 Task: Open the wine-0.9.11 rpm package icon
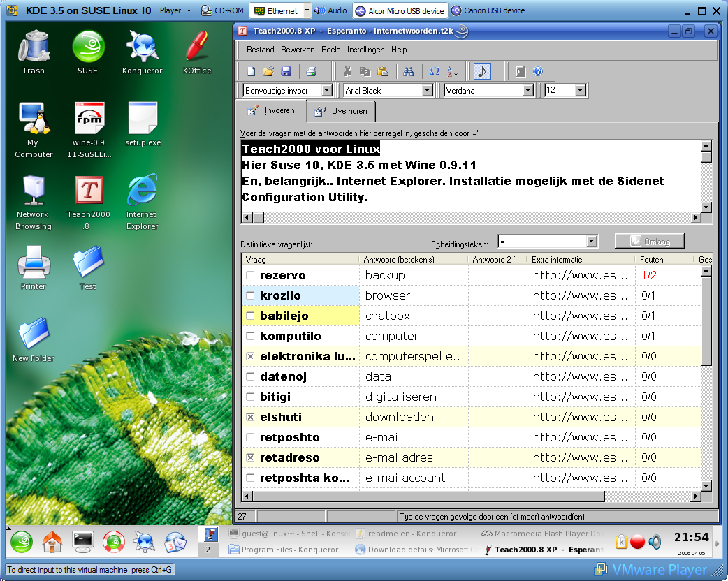(x=89, y=131)
